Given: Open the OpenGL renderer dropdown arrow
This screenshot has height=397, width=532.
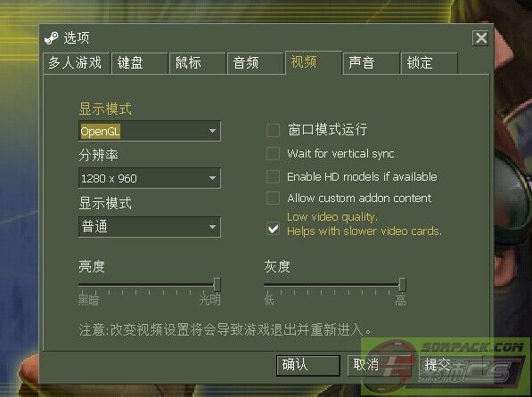Looking at the screenshot, I should 212,131.
